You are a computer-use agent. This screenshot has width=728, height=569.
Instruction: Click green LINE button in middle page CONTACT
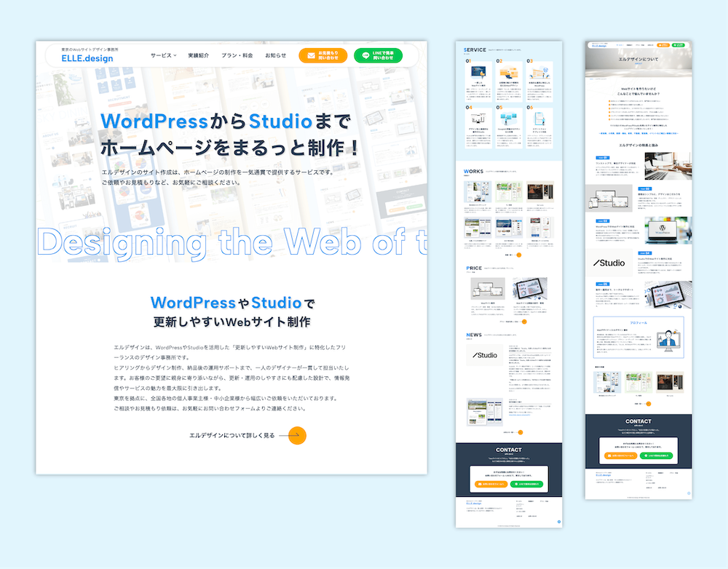click(526, 484)
